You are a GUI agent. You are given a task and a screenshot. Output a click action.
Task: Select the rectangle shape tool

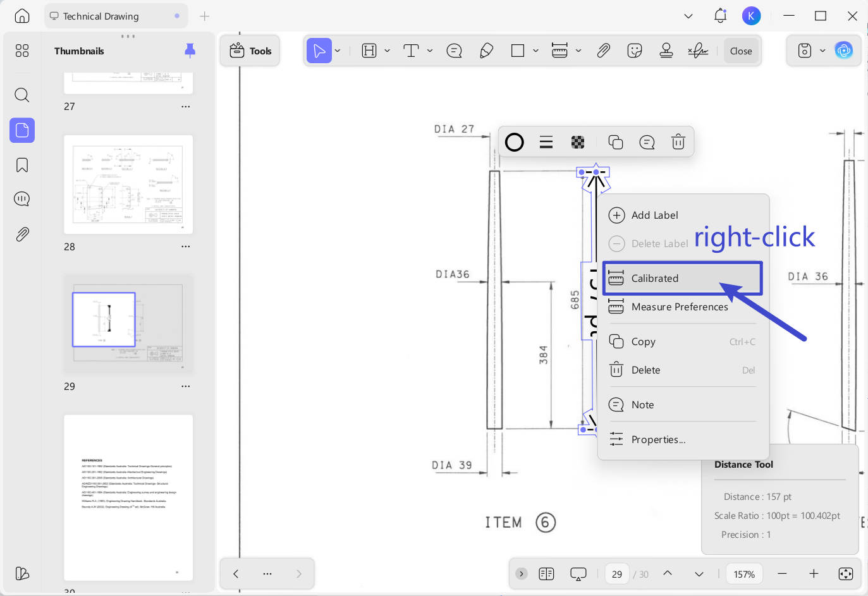tap(518, 51)
